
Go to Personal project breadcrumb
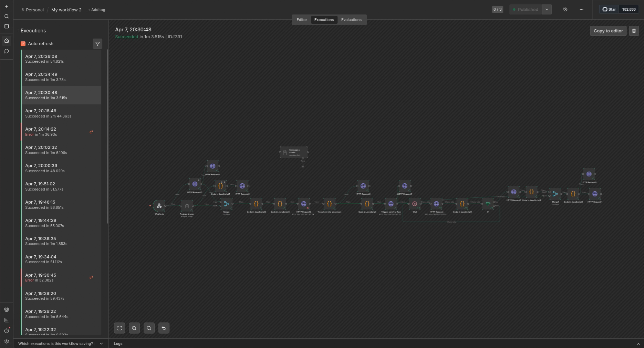point(32,10)
